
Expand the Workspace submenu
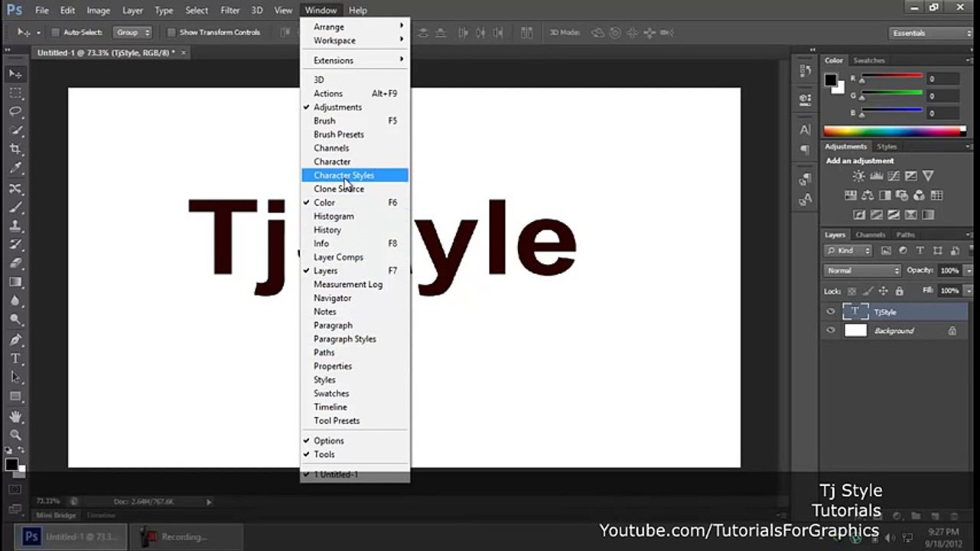point(355,41)
